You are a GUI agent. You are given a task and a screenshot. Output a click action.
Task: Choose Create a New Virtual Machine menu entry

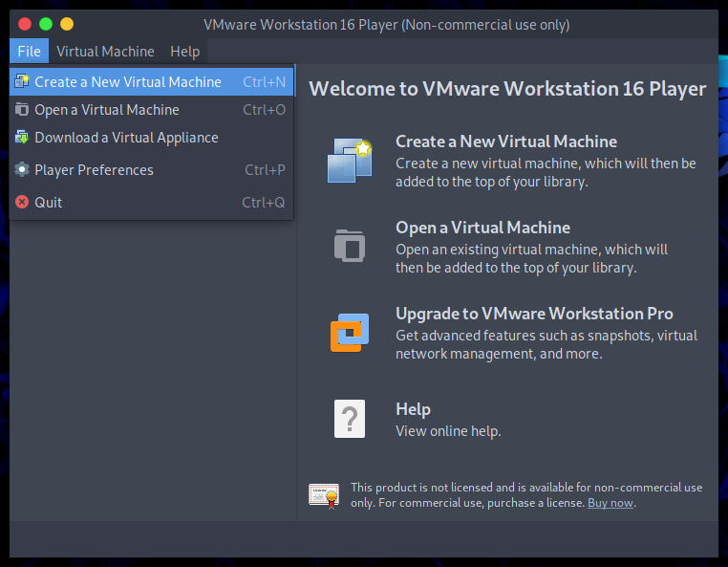[x=152, y=82]
